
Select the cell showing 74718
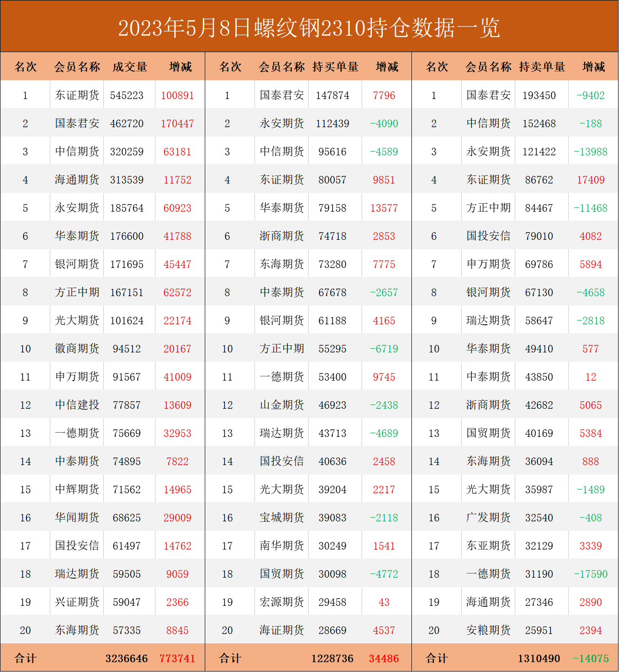pos(333,236)
